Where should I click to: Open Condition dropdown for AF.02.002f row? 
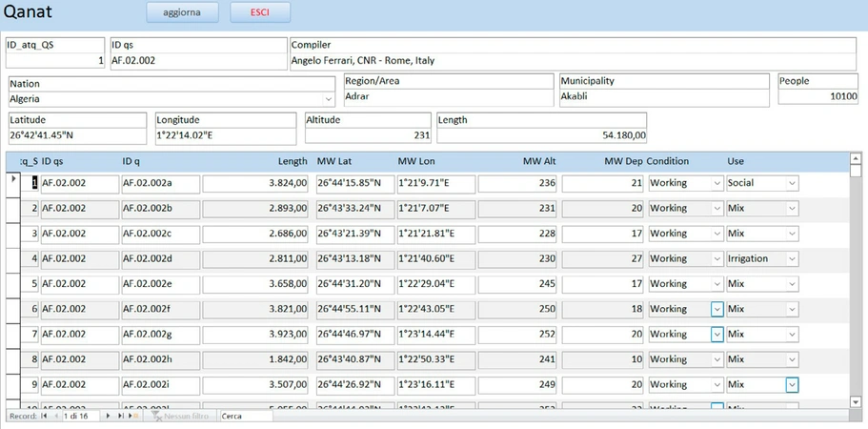point(717,309)
